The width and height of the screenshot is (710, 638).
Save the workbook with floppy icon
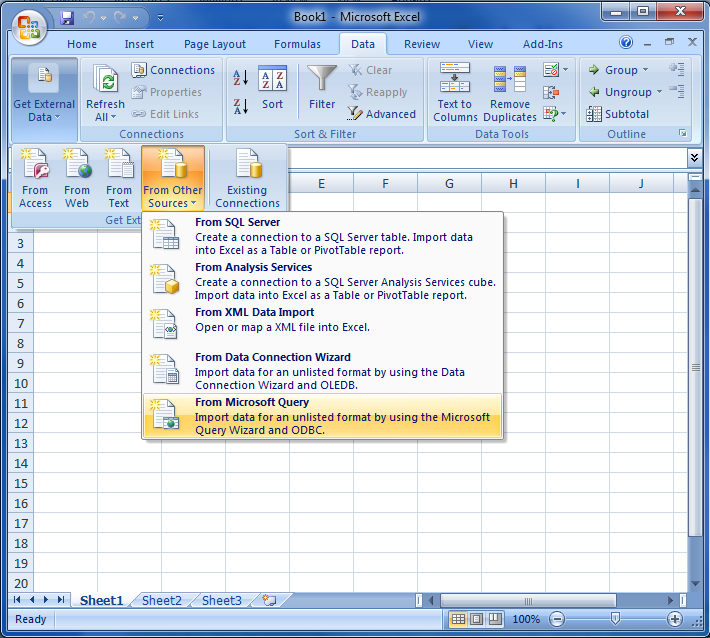[67, 18]
